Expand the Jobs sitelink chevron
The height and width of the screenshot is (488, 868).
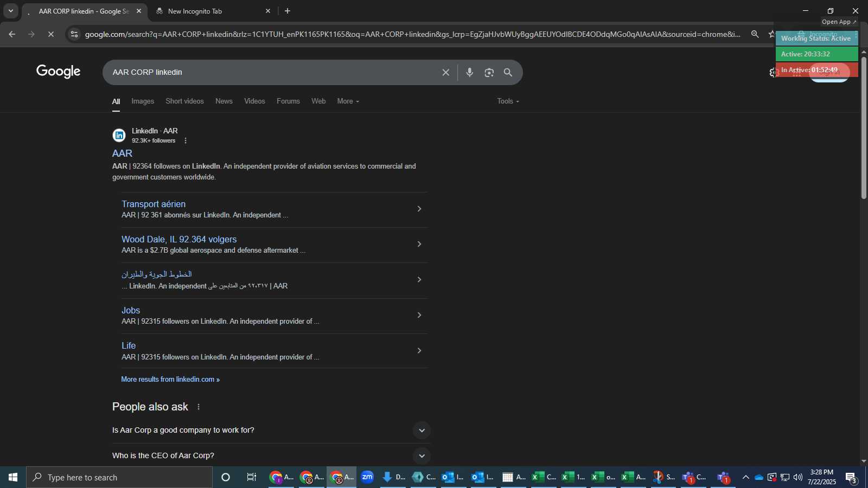pos(419,315)
